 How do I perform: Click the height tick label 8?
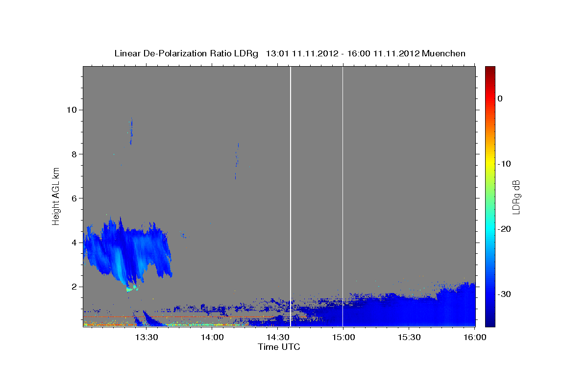[73, 154]
